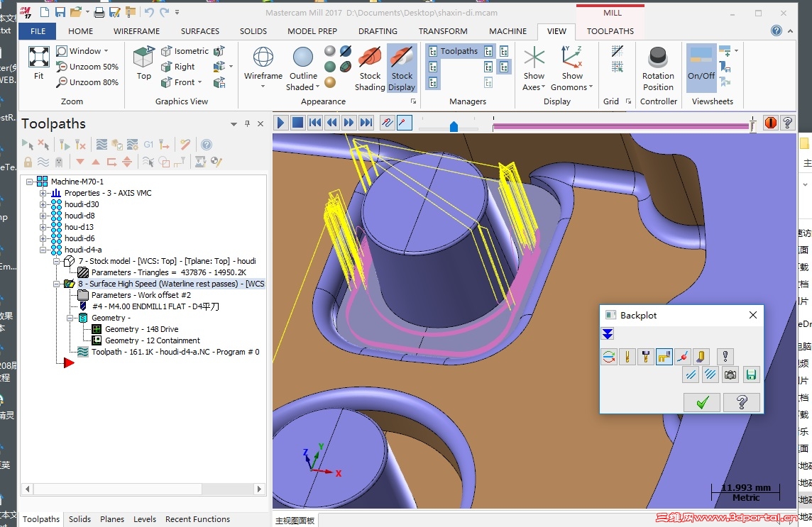Click the backplot speed slider handle
Image resolution: width=812 pixels, height=527 pixels.
click(x=454, y=127)
